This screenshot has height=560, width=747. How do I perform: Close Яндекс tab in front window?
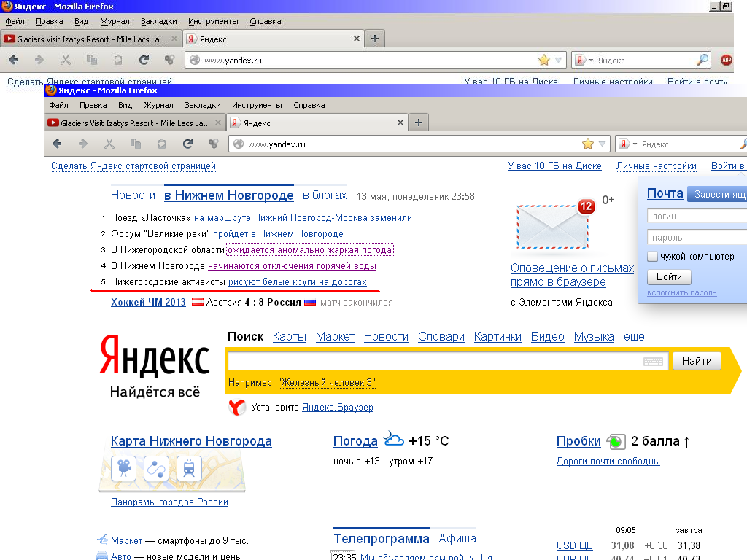tap(400, 122)
